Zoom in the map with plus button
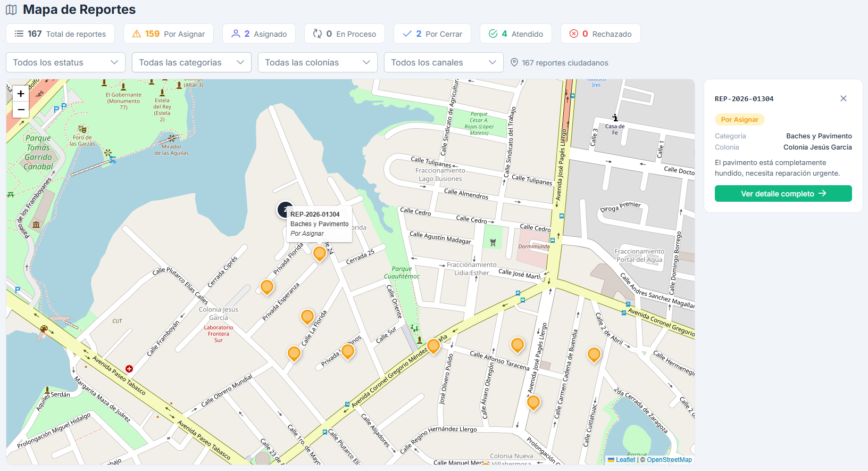The height and width of the screenshot is (471, 868). [21, 94]
